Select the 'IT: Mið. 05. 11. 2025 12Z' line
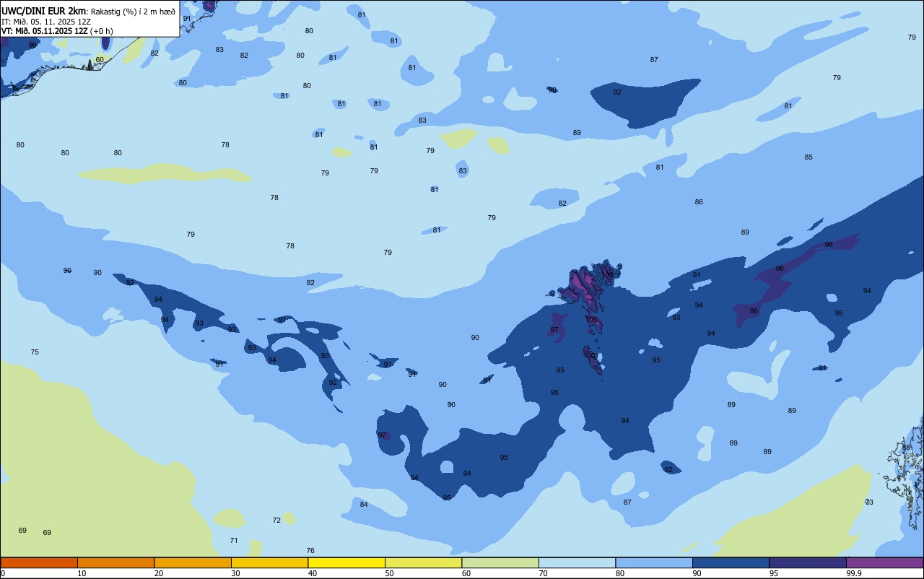This screenshot has height=579, width=924. coord(46,22)
